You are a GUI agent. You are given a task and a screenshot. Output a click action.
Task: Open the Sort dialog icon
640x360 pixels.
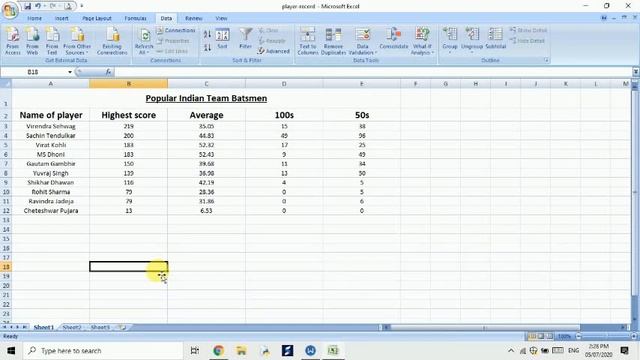point(222,39)
